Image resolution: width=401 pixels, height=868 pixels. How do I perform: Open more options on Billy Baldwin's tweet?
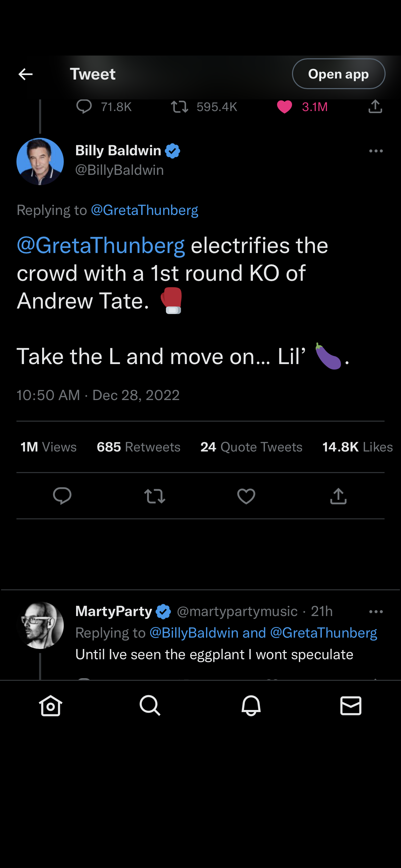click(376, 151)
